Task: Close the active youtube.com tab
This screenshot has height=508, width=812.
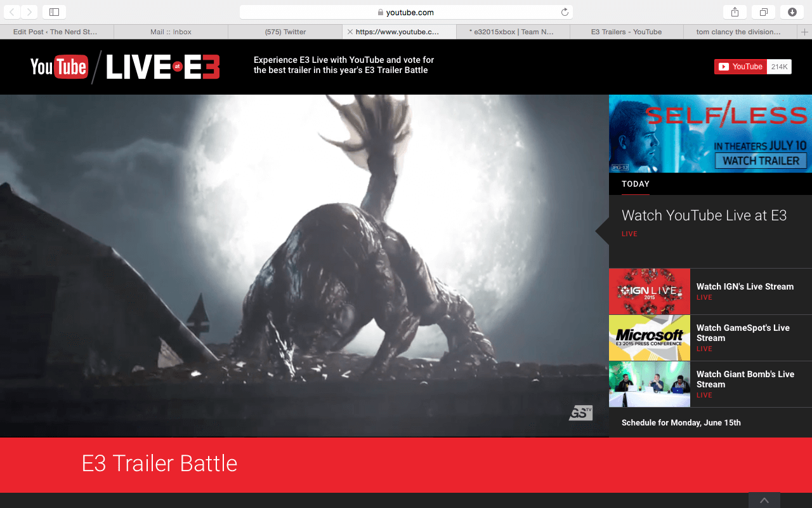Action: pyautogui.click(x=350, y=31)
